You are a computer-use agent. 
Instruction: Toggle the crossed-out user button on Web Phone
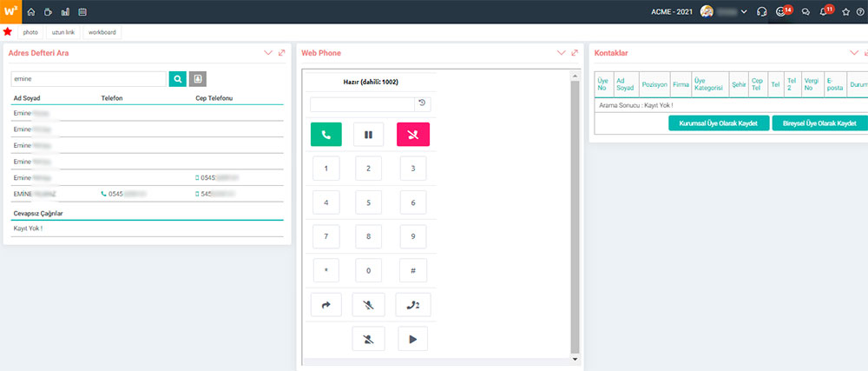point(369,339)
